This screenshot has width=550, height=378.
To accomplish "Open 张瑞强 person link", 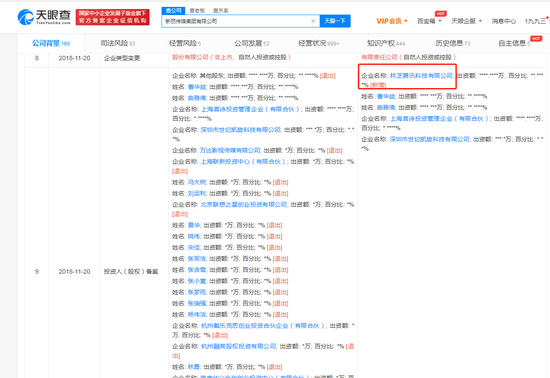I will click(197, 304).
